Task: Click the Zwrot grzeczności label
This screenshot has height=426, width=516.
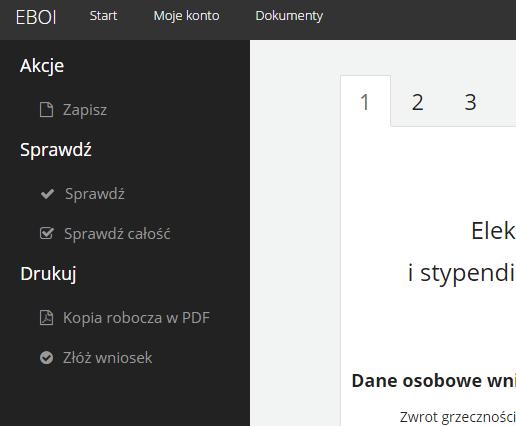Action: pyautogui.click(x=458, y=417)
